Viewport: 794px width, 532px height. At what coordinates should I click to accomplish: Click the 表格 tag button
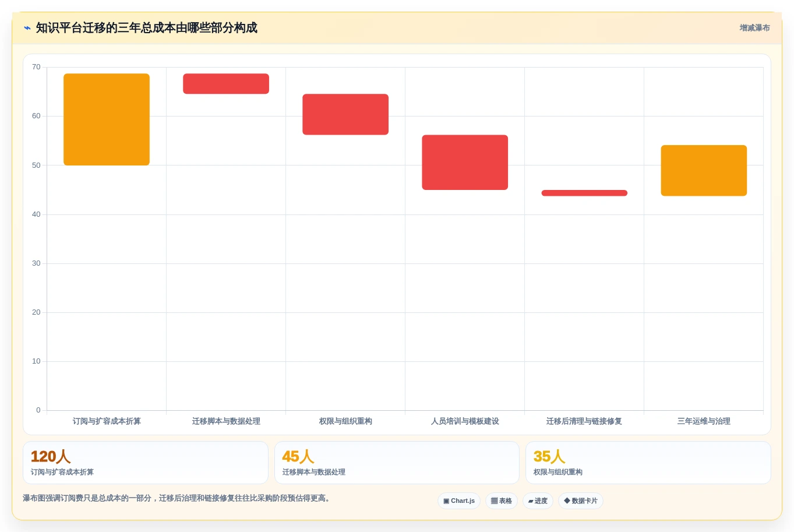pyautogui.click(x=502, y=501)
